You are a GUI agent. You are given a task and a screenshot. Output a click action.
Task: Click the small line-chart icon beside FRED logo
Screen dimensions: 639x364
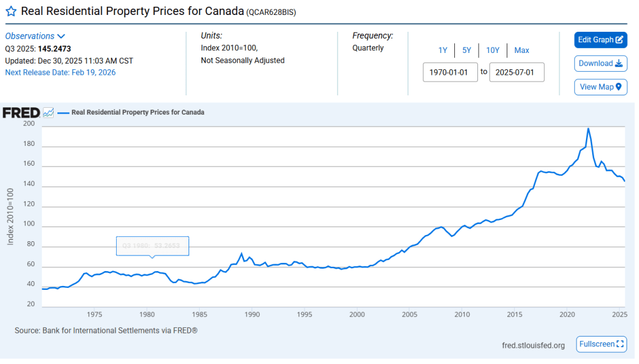point(49,112)
